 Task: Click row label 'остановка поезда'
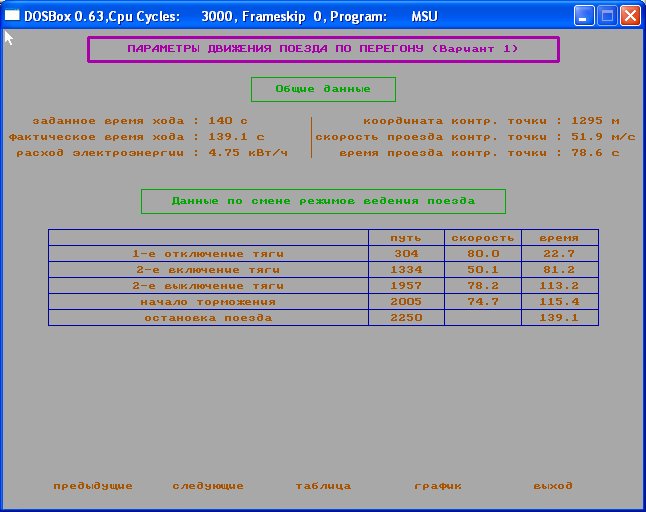pos(208,318)
